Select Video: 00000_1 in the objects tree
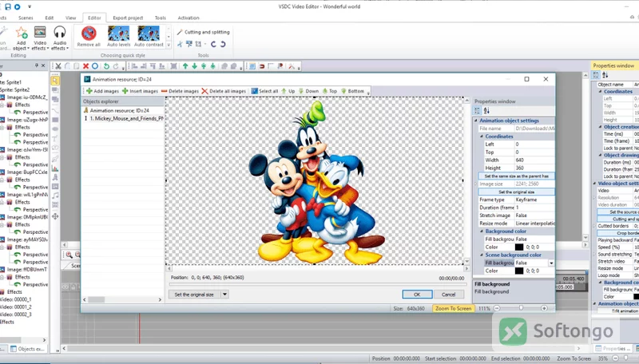The image size is (639, 364). coord(16,299)
